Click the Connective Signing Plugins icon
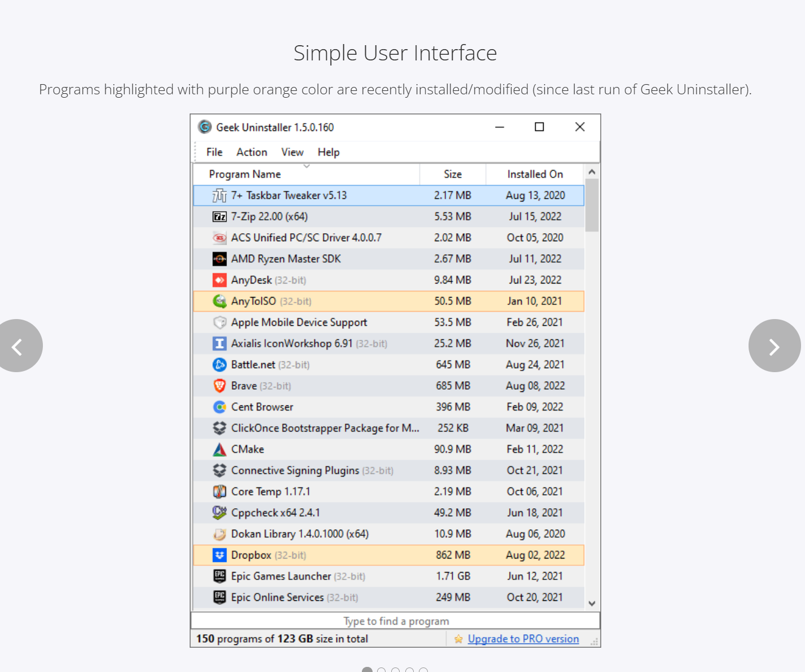The width and height of the screenshot is (805, 672). tap(220, 470)
